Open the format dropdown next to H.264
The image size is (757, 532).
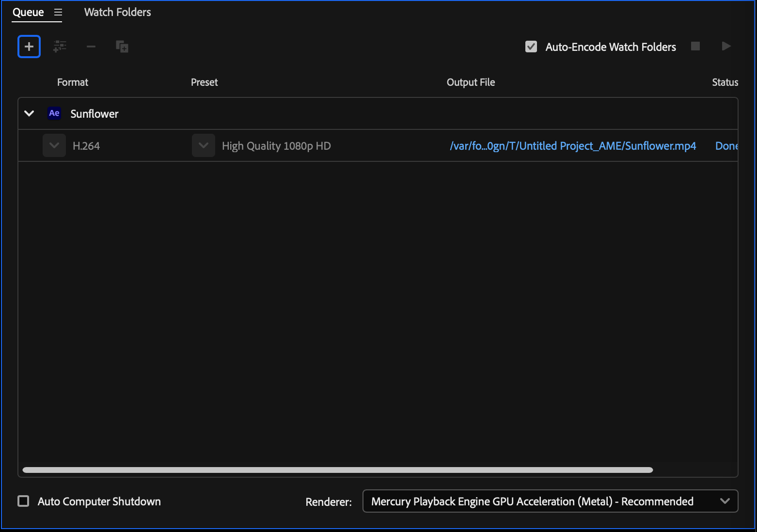coord(54,145)
